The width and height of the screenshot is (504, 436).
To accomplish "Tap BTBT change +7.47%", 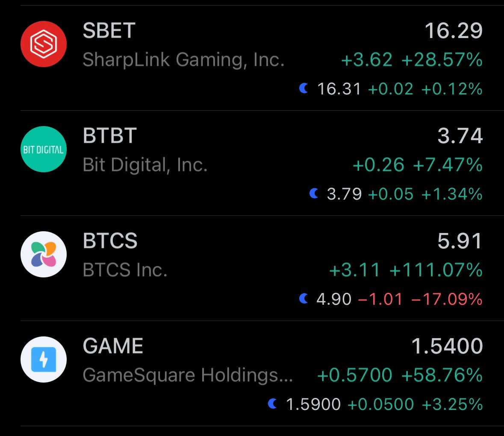I will tap(448, 165).
